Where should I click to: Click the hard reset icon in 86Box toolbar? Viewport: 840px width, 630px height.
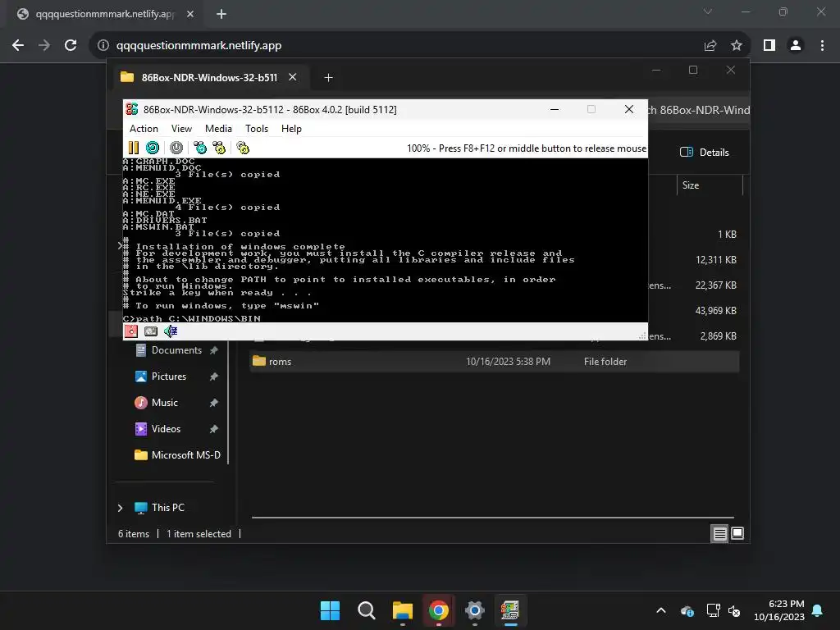coord(152,148)
